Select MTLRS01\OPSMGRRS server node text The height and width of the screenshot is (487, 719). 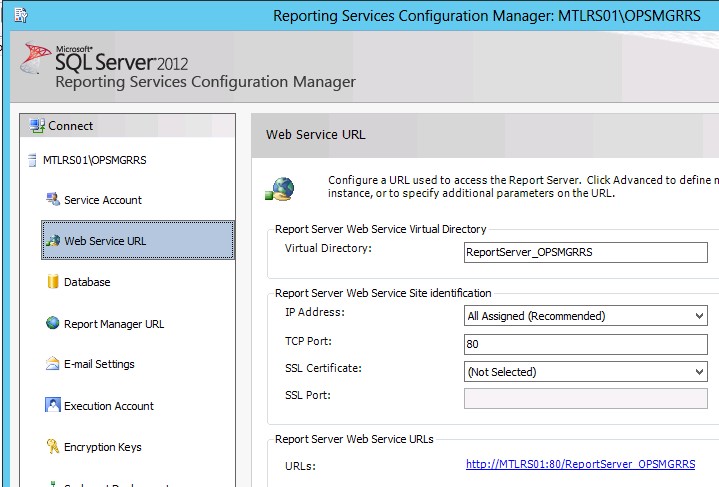coord(94,160)
